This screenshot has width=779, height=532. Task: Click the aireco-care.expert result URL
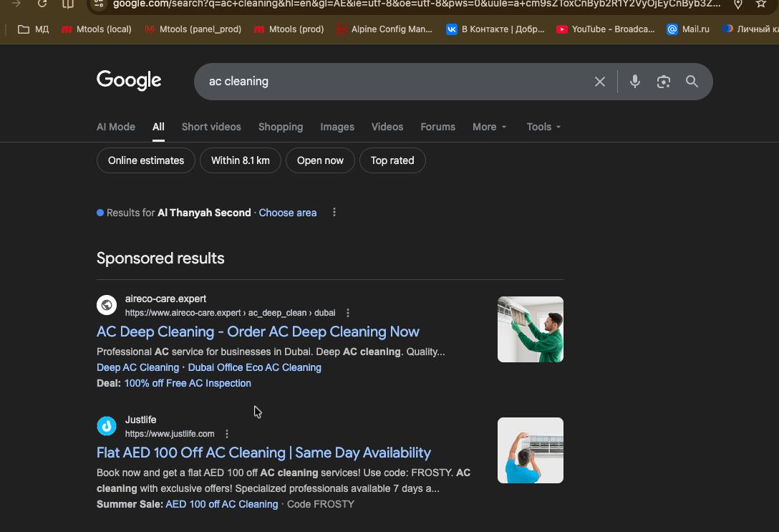point(230,313)
